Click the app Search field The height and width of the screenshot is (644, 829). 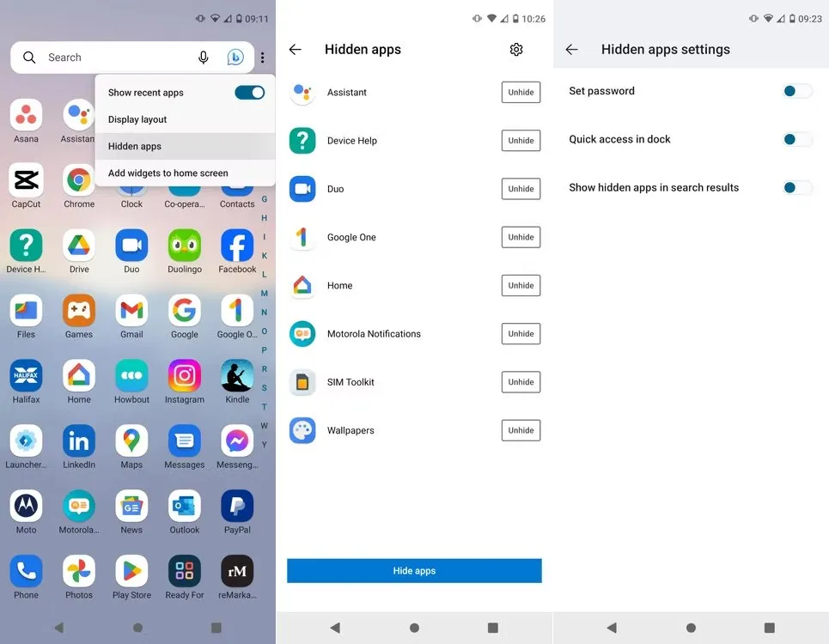tap(112, 58)
